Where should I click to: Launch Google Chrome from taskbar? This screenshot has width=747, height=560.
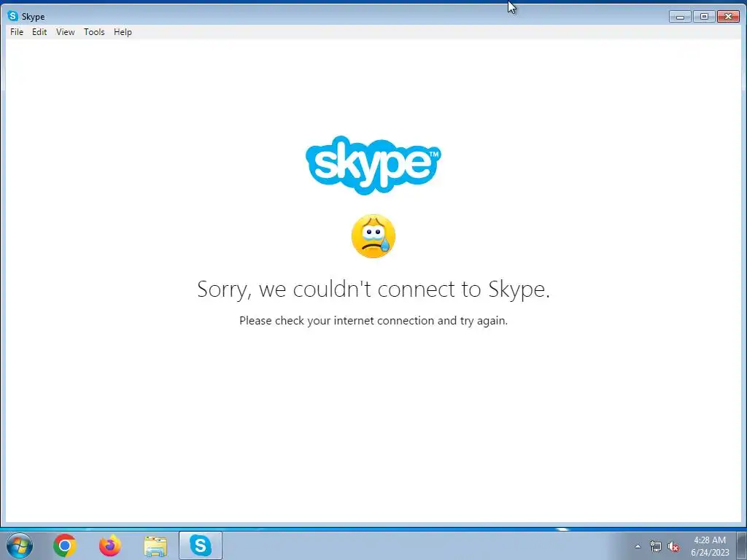pos(65,545)
